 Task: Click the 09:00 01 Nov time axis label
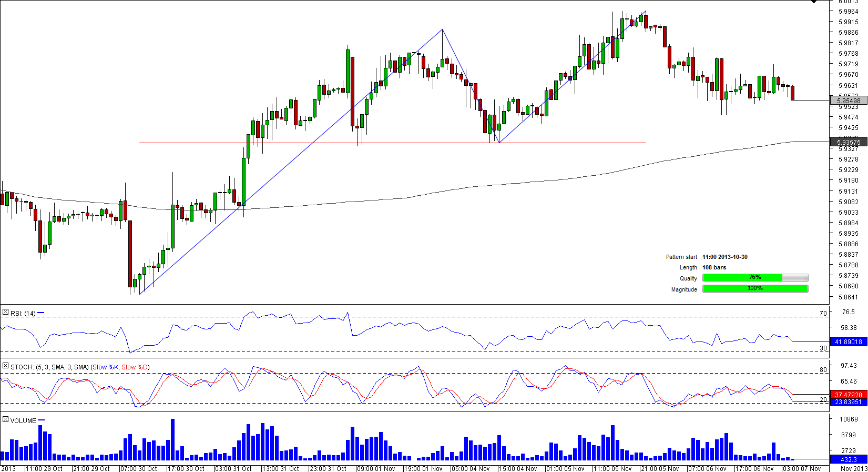[x=376, y=468]
